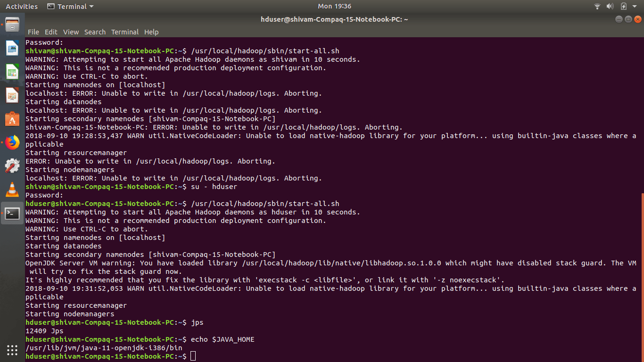Select the Terminal icon in the dock

pos(12,213)
